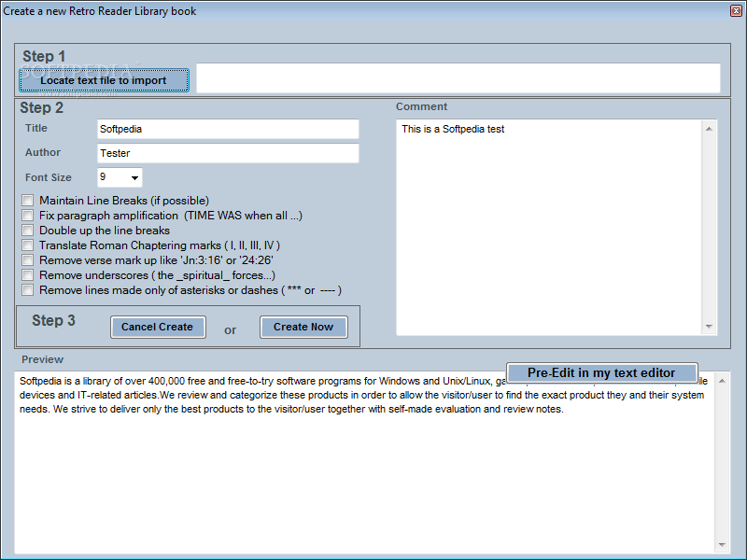Click the 'Step 1' heading

44,56
